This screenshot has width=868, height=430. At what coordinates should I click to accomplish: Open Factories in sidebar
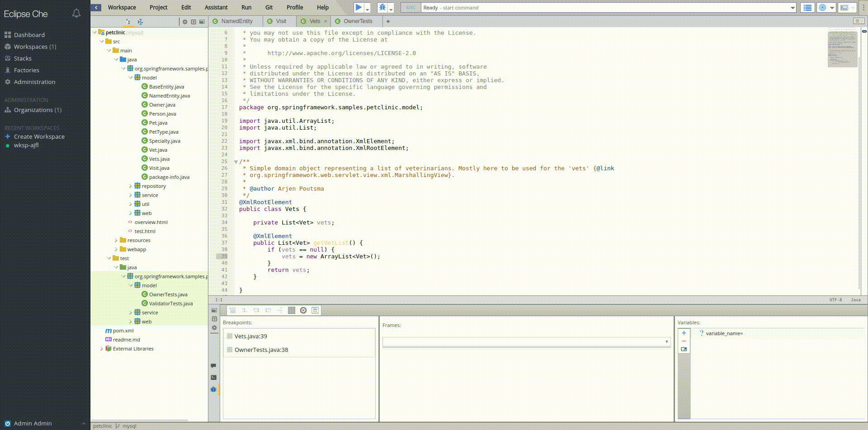click(x=26, y=70)
